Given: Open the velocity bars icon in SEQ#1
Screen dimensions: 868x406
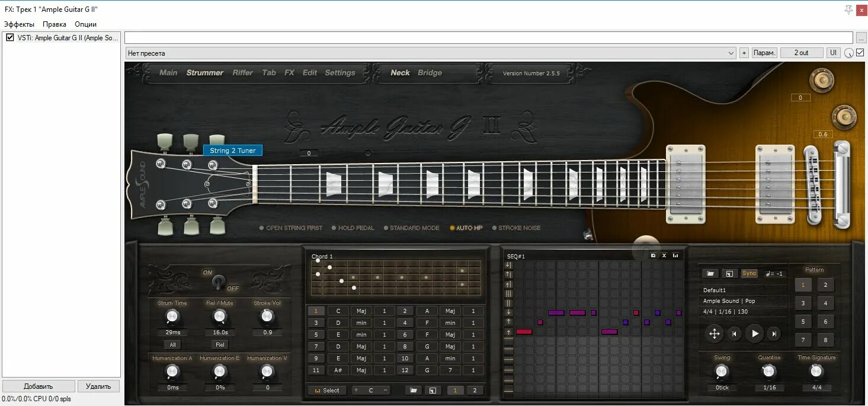Looking at the screenshot, I should pos(675,255).
